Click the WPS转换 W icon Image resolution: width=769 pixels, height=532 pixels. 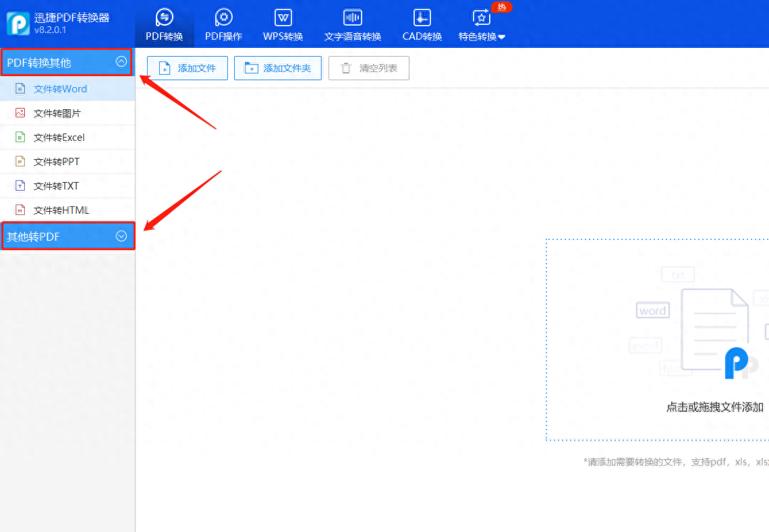click(283, 18)
